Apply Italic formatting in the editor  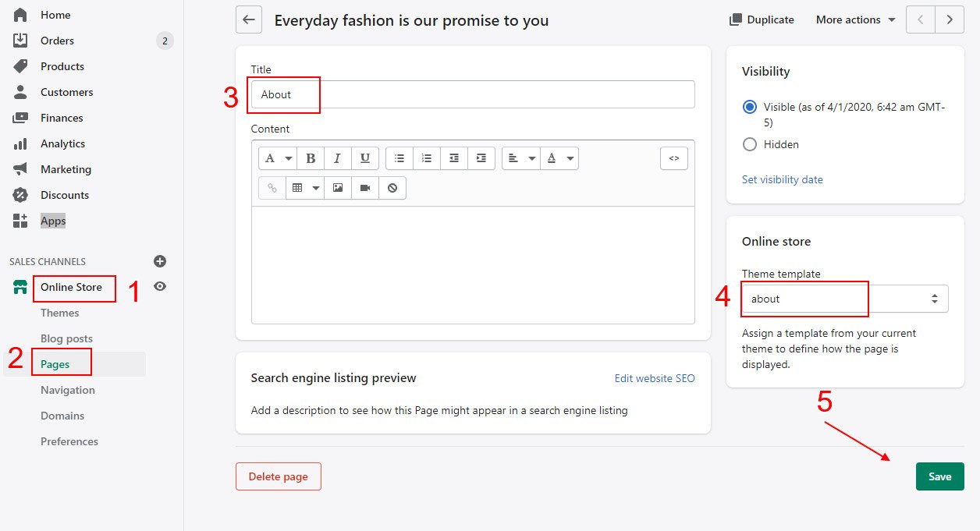(337, 158)
